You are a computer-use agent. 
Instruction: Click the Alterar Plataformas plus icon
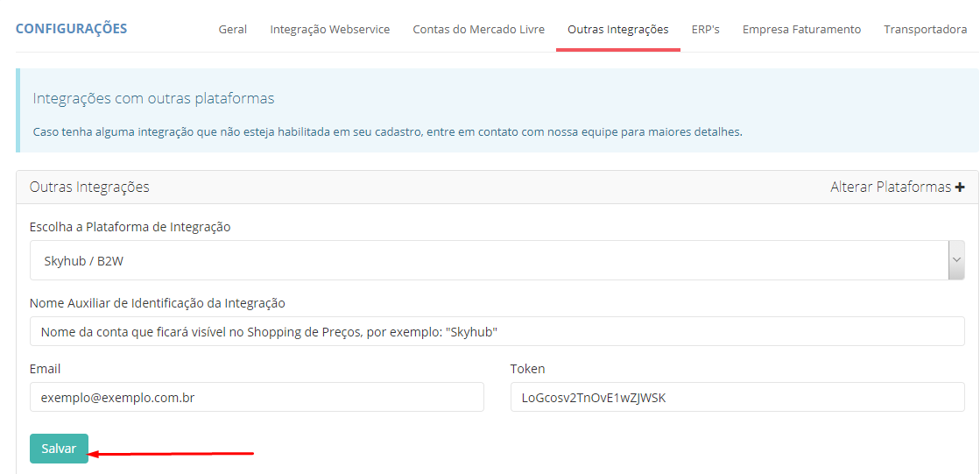(960, 187)
